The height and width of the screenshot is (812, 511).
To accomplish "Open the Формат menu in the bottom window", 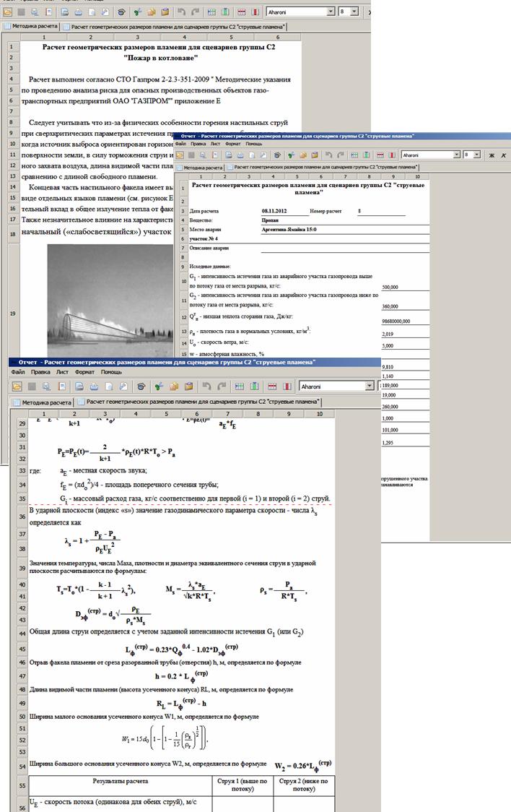I will 85,371.
